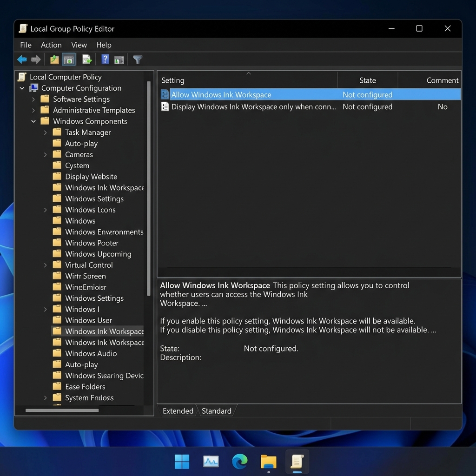Expand the Virtual Control folder
Screen dimensions: 476x476
coord(45,265)
